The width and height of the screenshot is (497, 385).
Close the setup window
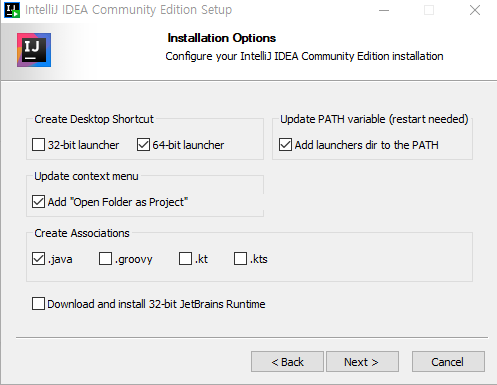[x=475, y=10]
